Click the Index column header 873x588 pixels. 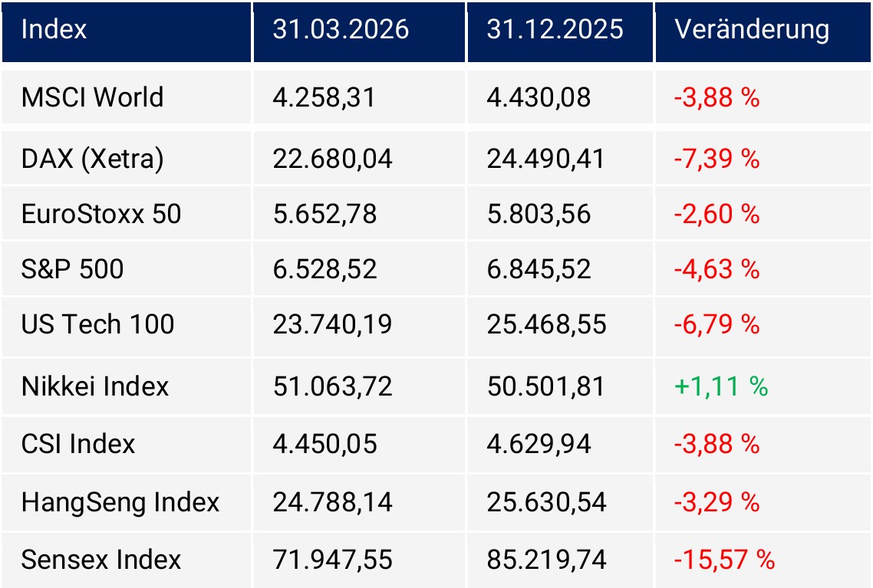[x=54, y=30]
